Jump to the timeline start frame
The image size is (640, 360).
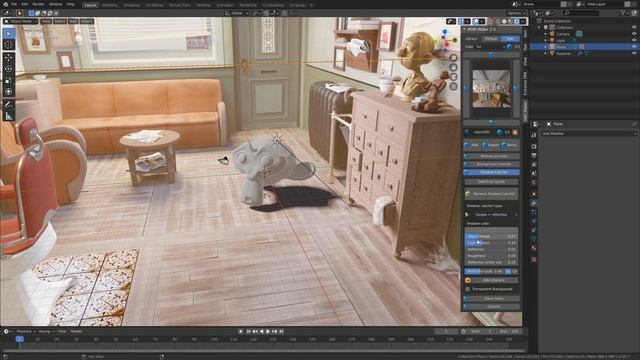pos(249,331)
